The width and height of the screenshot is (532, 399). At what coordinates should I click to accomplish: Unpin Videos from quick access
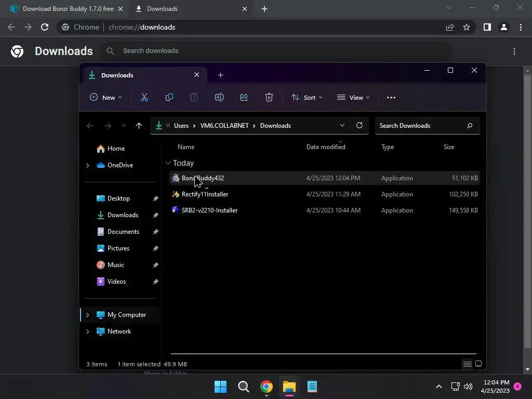(155, 282)
